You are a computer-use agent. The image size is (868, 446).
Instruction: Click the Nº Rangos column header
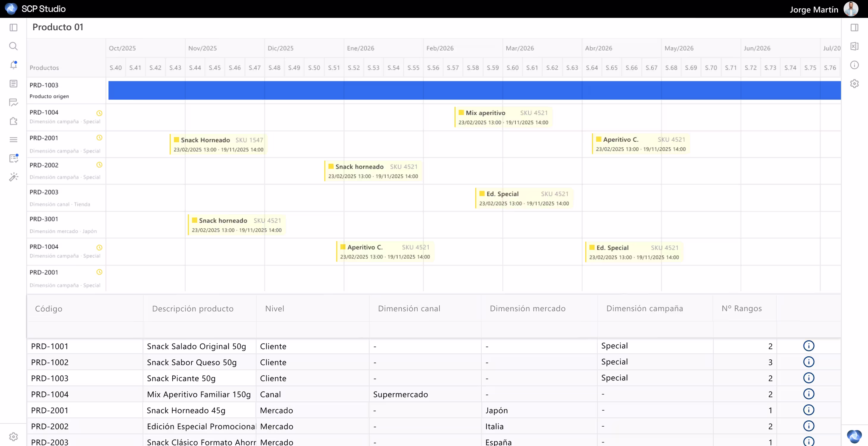tap(741, 308)
